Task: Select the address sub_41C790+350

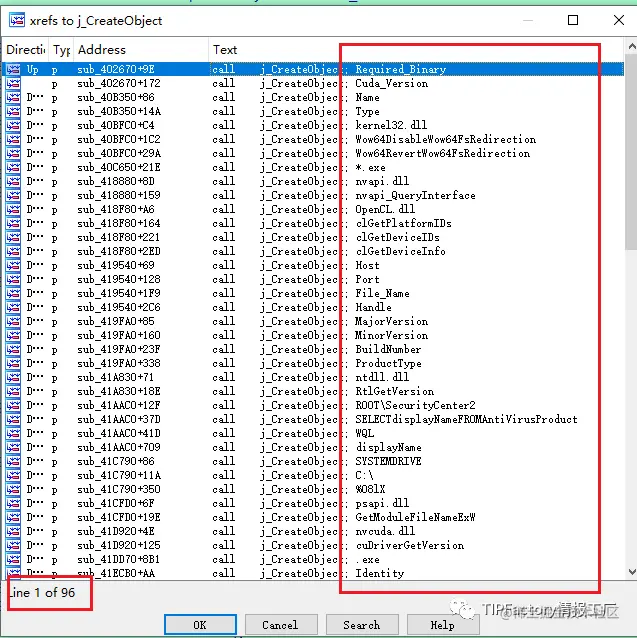Action: tap(119, 489)
